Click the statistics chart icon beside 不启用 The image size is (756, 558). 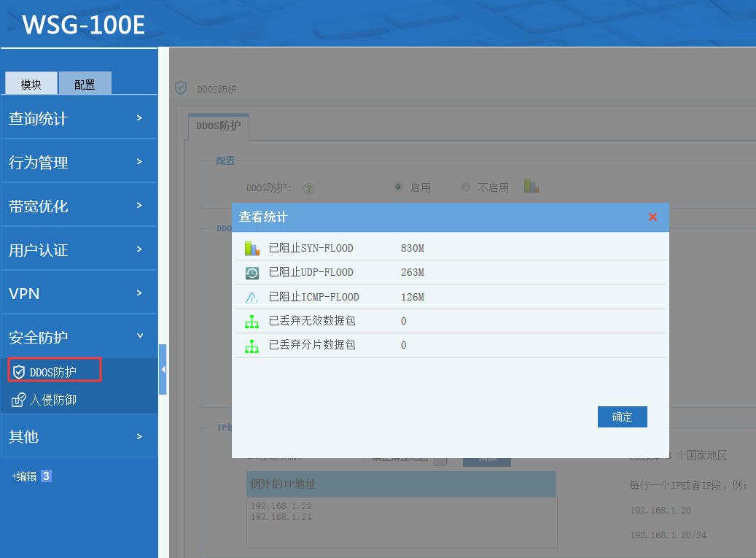[531, 187]
